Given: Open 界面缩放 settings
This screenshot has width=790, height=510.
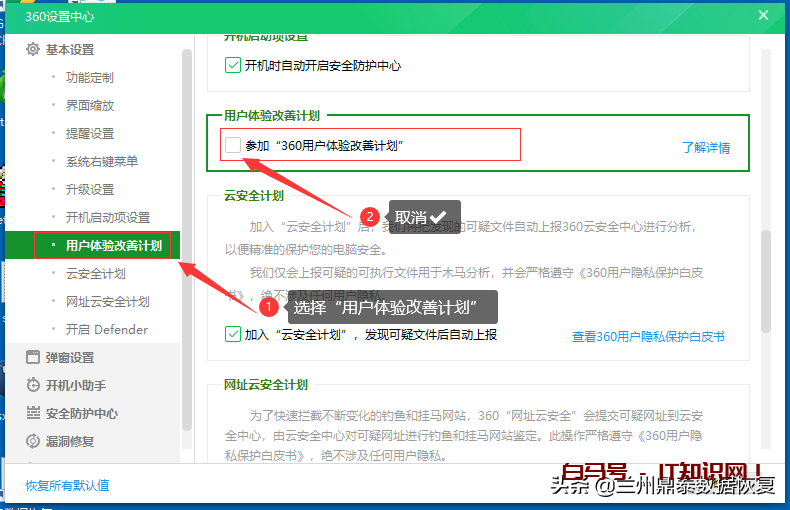Looking at the screenshot, I should 90,105.
